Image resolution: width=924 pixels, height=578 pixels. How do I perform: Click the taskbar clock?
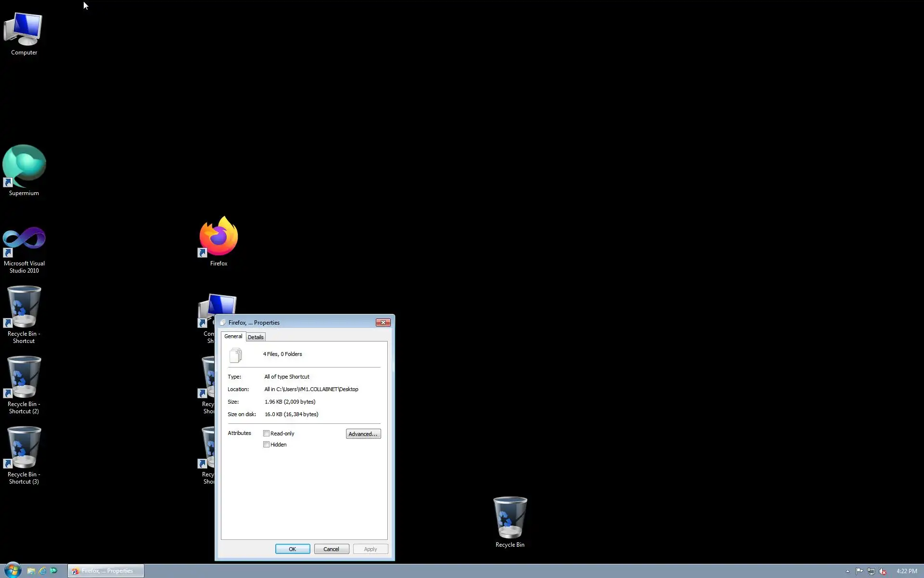[x=906, y=571]
